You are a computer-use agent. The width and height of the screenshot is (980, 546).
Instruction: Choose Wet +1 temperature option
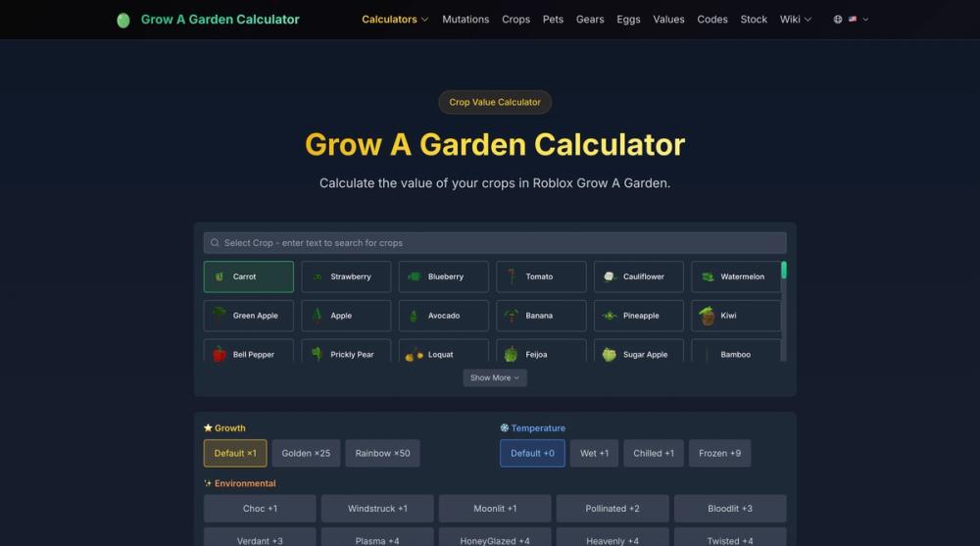tap(594, 453)
